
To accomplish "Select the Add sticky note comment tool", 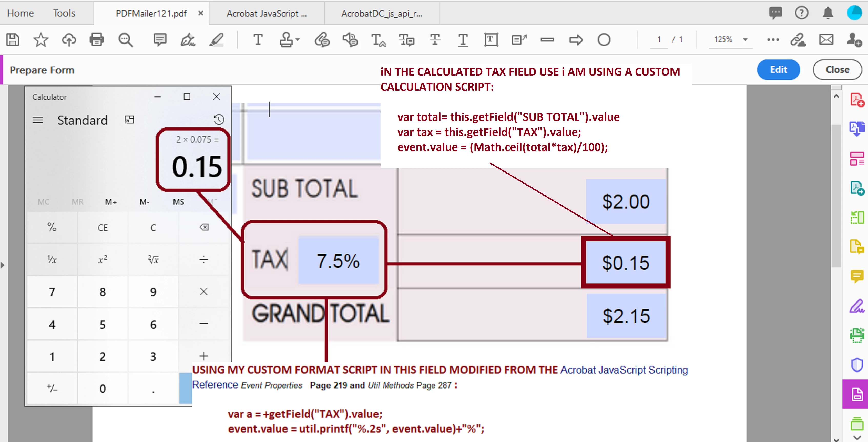I will pyautogui.click(x=160, y=40).
